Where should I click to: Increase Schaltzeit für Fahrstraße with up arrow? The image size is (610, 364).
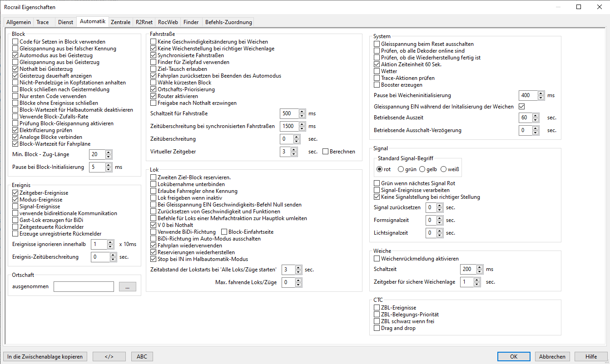coord(302,111)
